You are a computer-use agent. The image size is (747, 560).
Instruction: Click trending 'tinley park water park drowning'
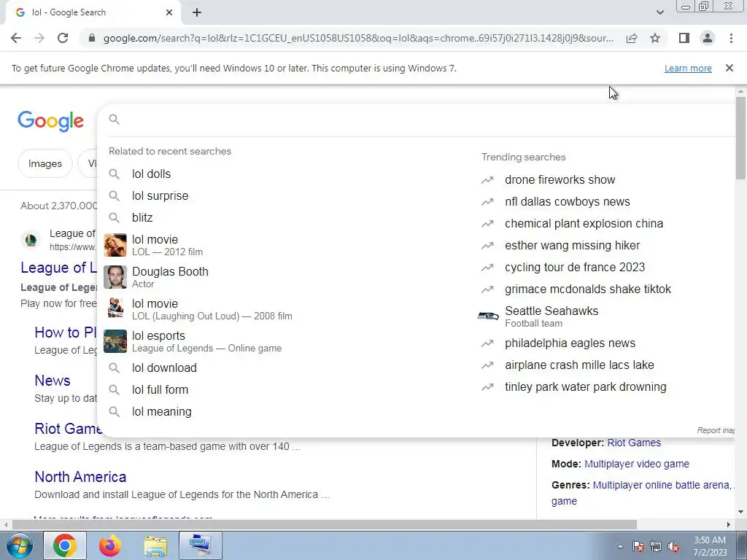pos(586,386)
